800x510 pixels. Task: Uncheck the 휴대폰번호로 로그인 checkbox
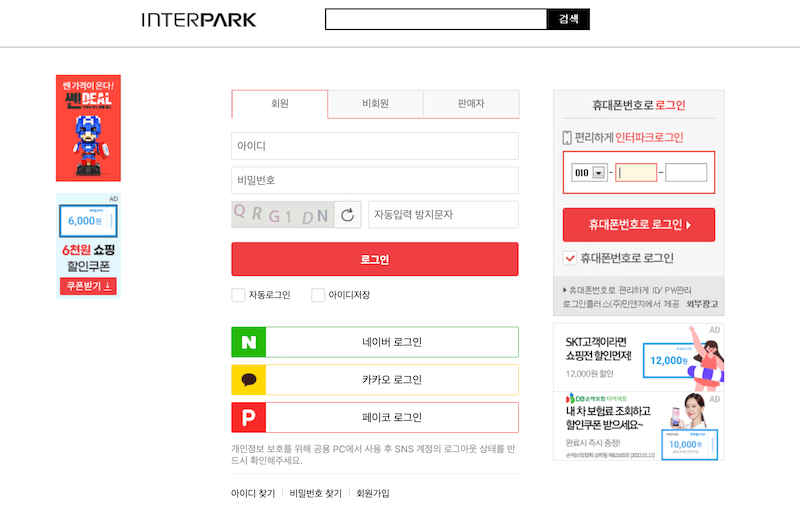pyautogui.click(x=570, y=258)
